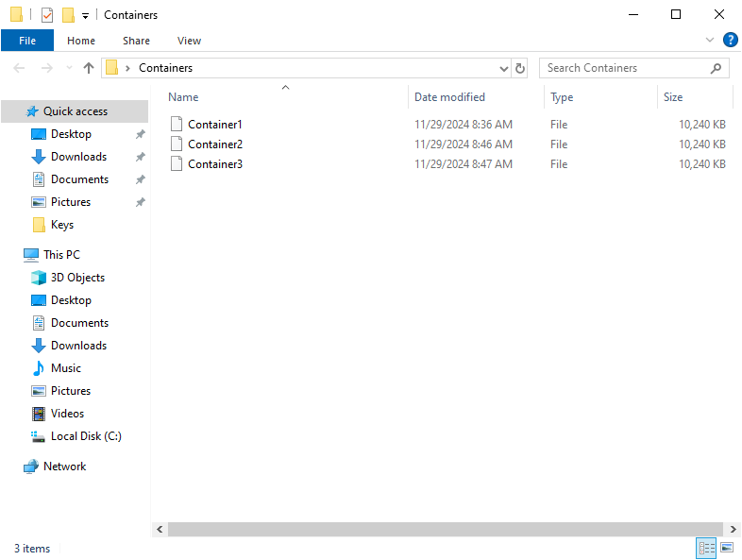The width and height of the screenshot is (742, 560).
Task: Switch to the Home ribbon tab
Action: (x=81, y=41)
